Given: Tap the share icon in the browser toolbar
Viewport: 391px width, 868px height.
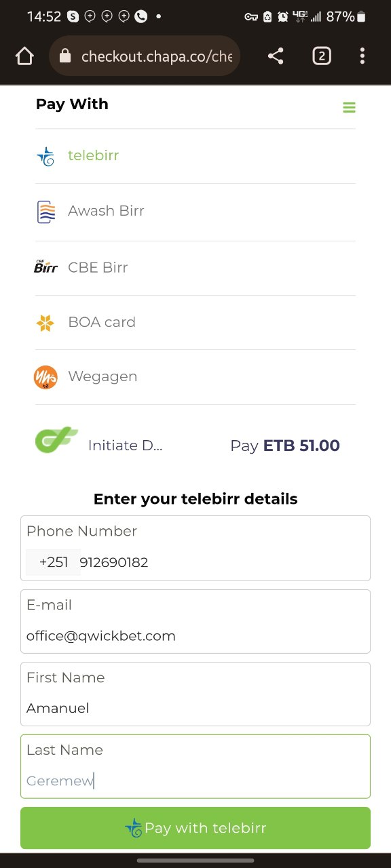Looking at the screenshot, I should [275, 56].
